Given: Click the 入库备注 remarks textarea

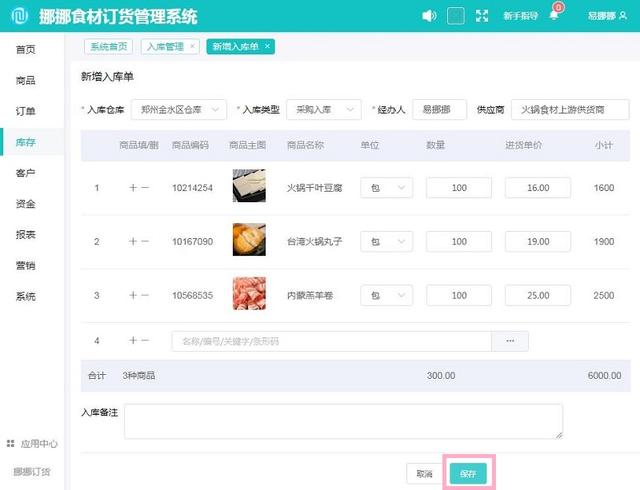Looking at the screenshot, I should coord(344,421).
